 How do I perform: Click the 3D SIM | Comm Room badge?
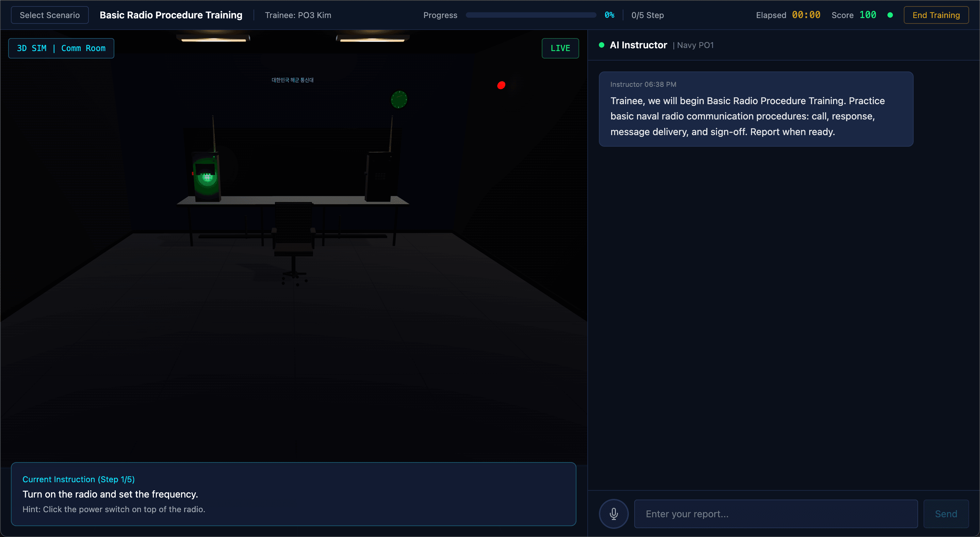(61, 48)
